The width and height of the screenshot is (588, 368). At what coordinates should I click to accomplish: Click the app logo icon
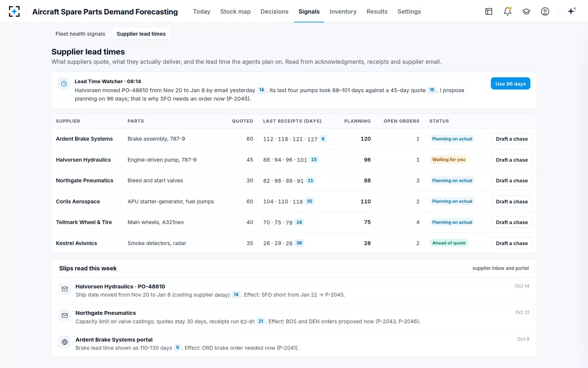[x=14, y=11]
